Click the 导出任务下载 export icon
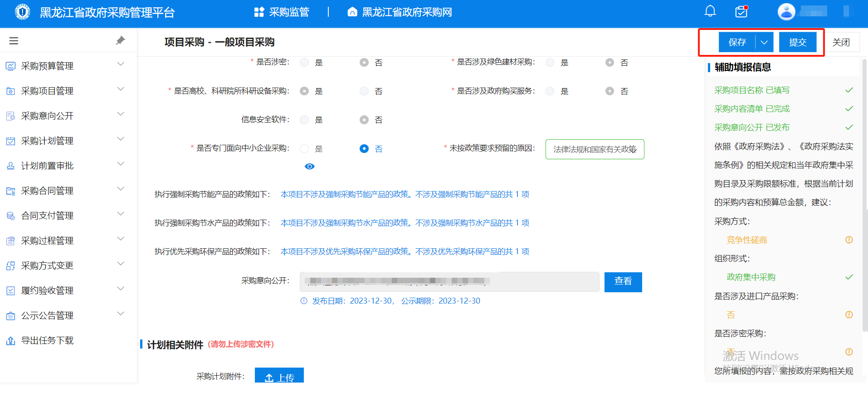Screen dimensions: 868x393 point(10,341)
